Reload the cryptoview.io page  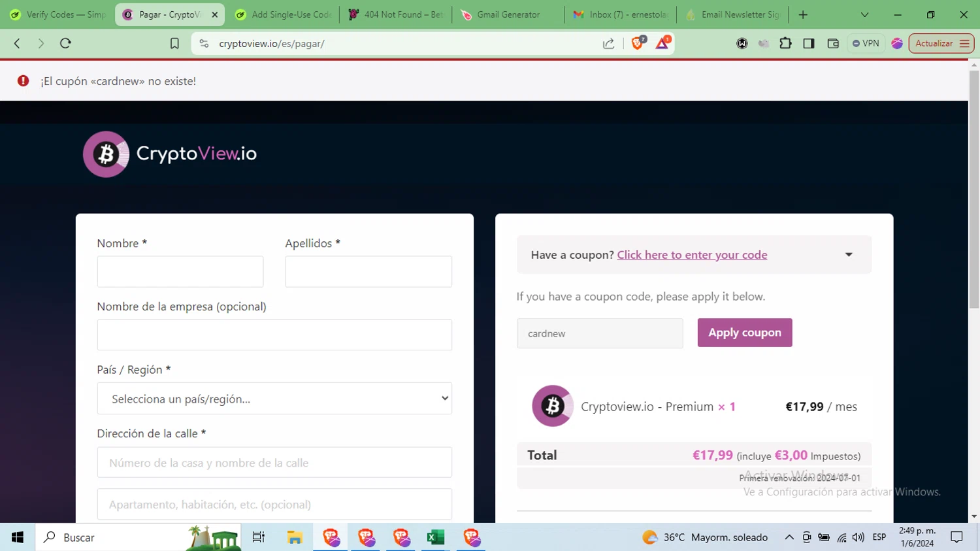[x=65, y=43]
